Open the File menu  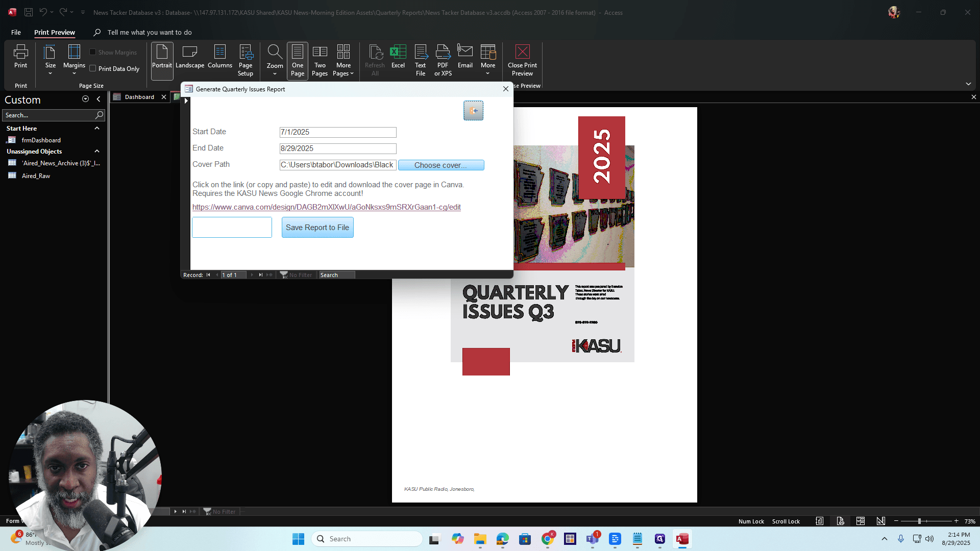pos(16,32)
